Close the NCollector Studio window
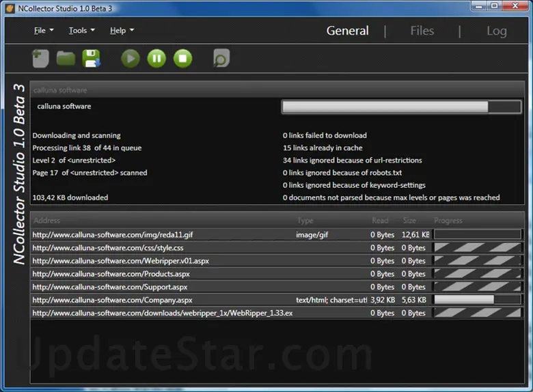This screenshot has width=533, height=392. pos(515,6)
